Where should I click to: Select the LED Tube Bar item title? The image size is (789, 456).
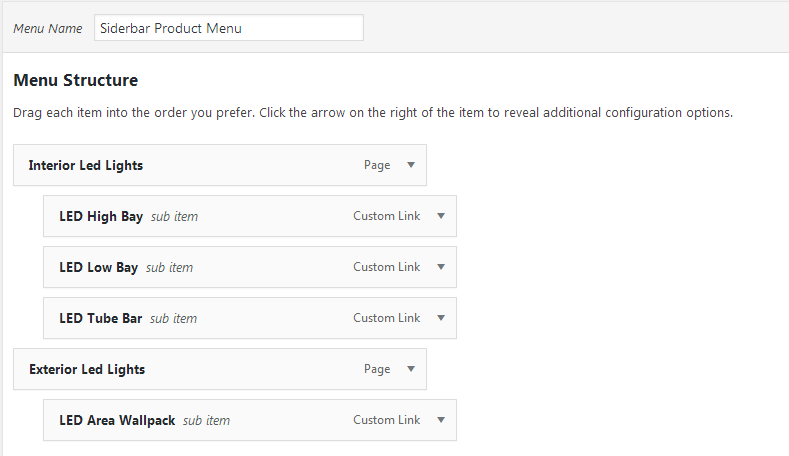coord(101,318)
